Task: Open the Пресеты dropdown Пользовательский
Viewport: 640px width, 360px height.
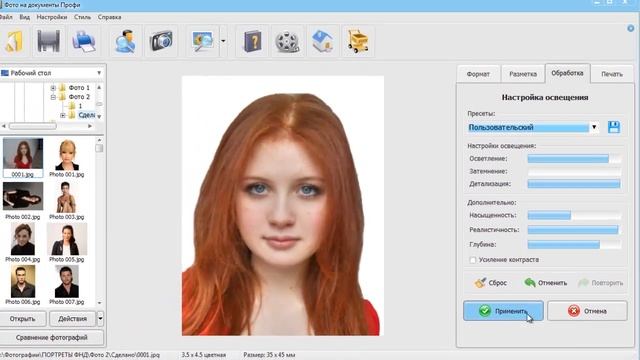Action: [533, 127]
